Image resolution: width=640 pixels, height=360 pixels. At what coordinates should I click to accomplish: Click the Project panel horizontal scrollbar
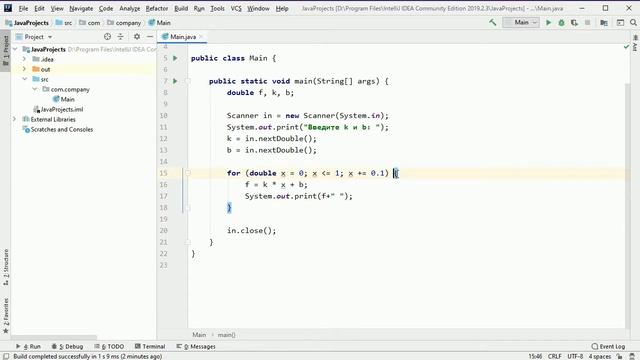(54, 338)
